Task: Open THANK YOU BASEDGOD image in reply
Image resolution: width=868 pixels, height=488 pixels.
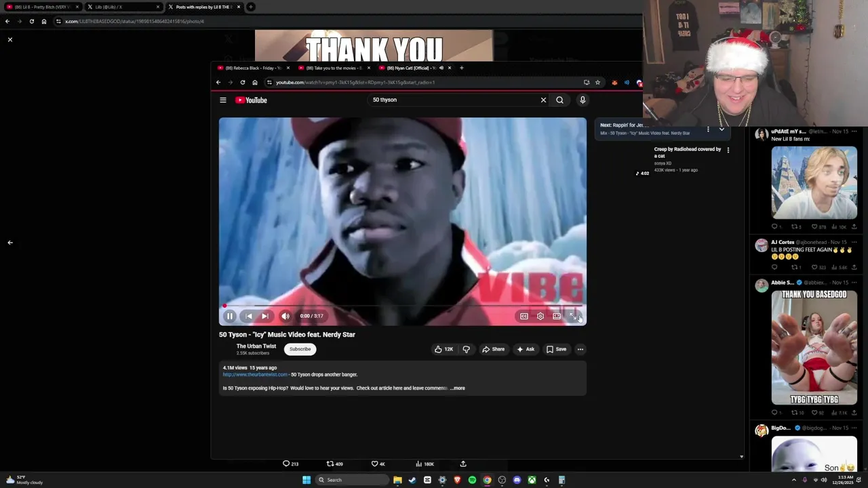Action: point(814,347)
